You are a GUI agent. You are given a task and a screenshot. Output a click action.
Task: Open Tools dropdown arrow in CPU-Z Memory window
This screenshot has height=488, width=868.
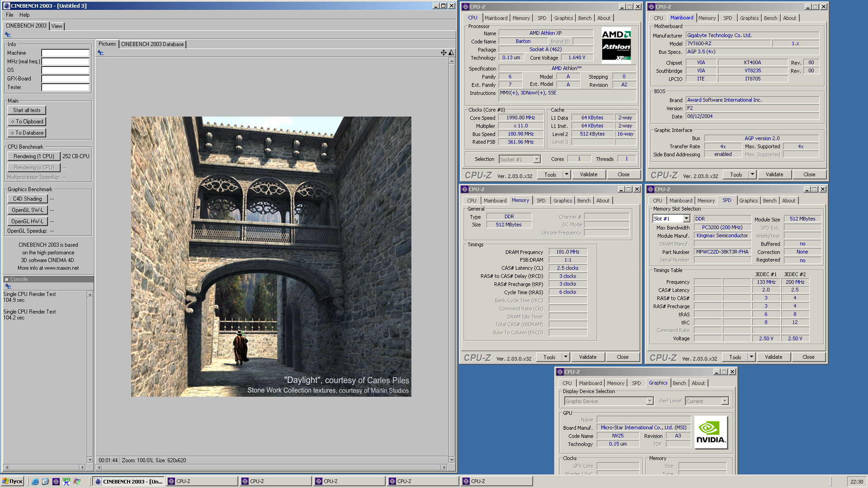pos(566,357)
